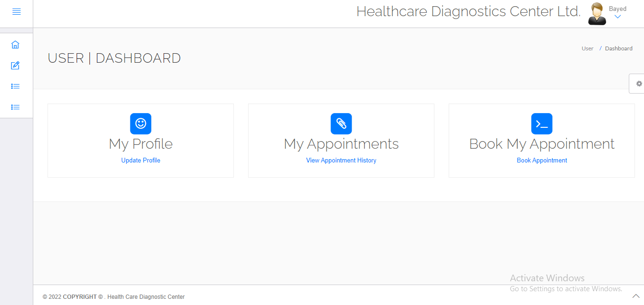Click the bottom list icon in the sidebar
Screen dimensions: 644x305
[x=16, y=107]
